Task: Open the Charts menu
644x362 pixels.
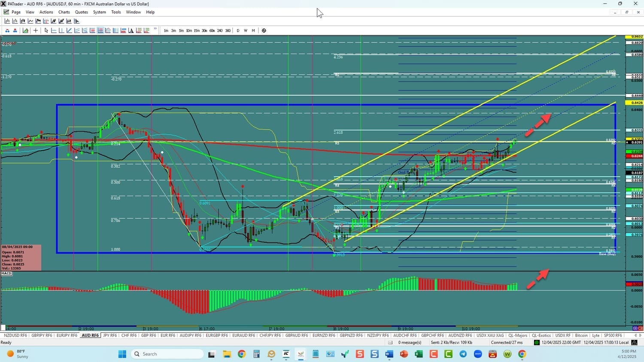Action: 64,12
